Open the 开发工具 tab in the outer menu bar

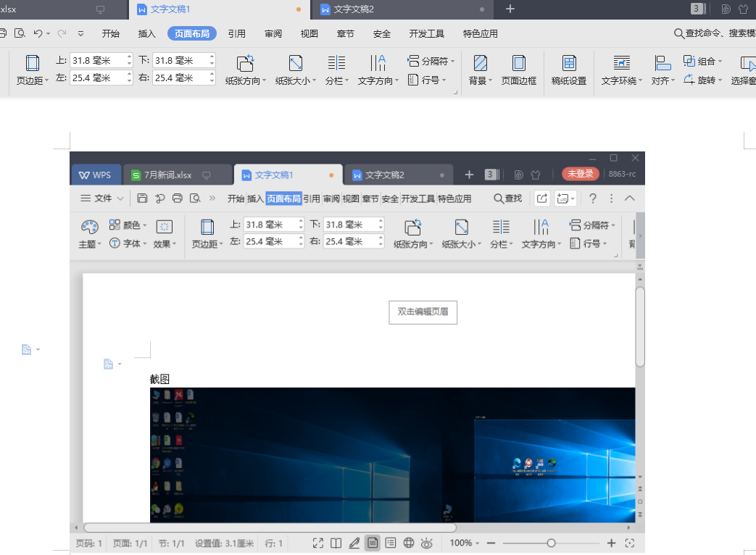coord(427,33)
